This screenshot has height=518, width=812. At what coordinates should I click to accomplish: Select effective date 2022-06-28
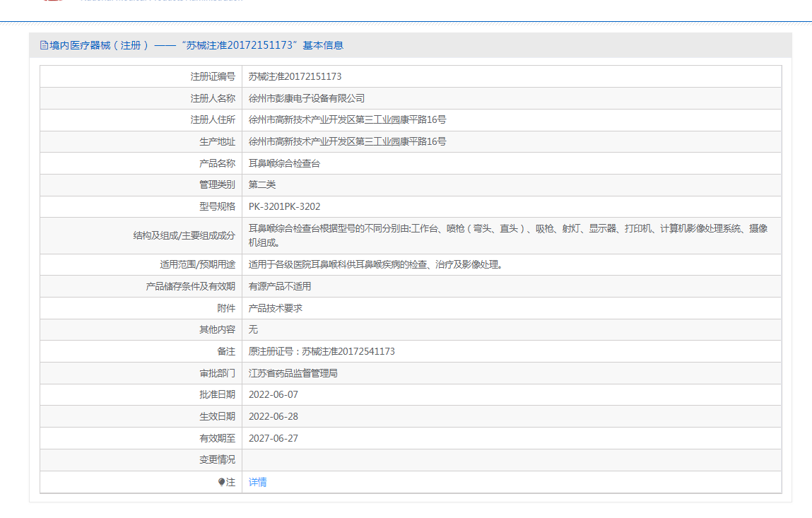click(273, 416)
